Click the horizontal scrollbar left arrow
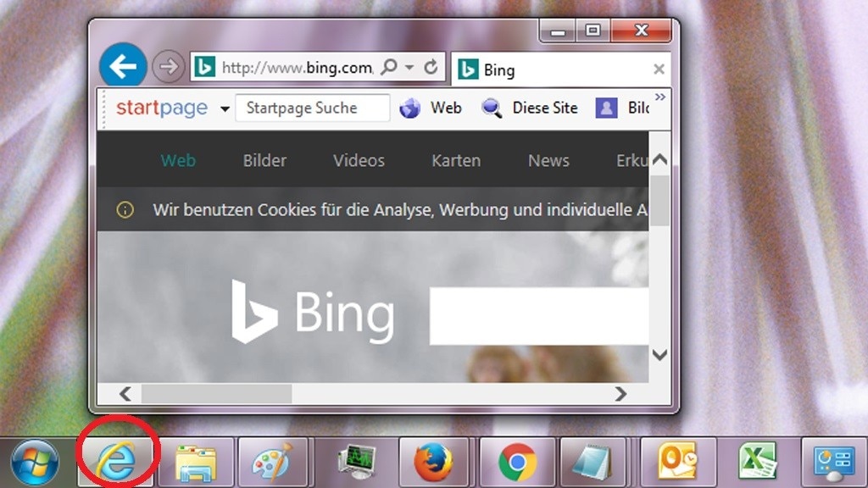The width and height of the screenshot is (868, 488). tap(125, 394)
